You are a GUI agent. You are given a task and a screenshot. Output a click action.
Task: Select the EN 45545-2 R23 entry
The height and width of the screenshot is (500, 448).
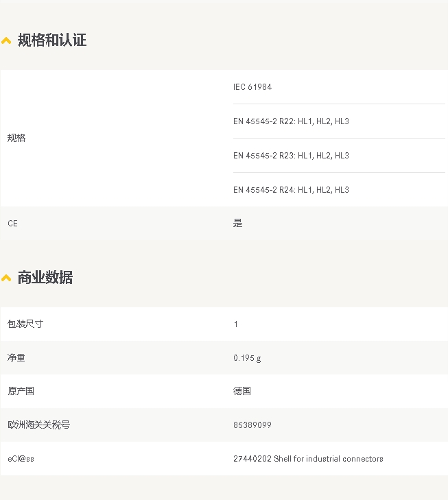pyautogui.click(x=291, y=156)
